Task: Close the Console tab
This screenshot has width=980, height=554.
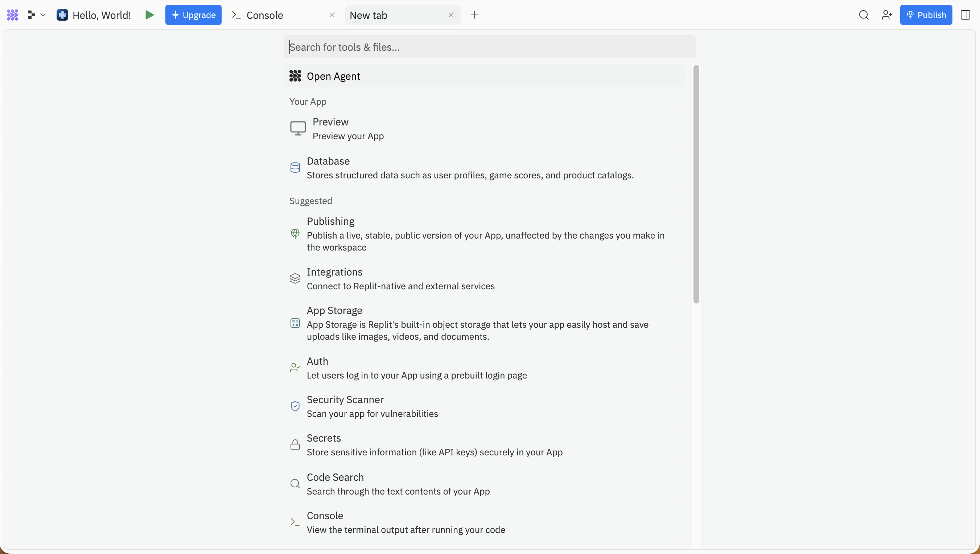Action: [332, 15]
